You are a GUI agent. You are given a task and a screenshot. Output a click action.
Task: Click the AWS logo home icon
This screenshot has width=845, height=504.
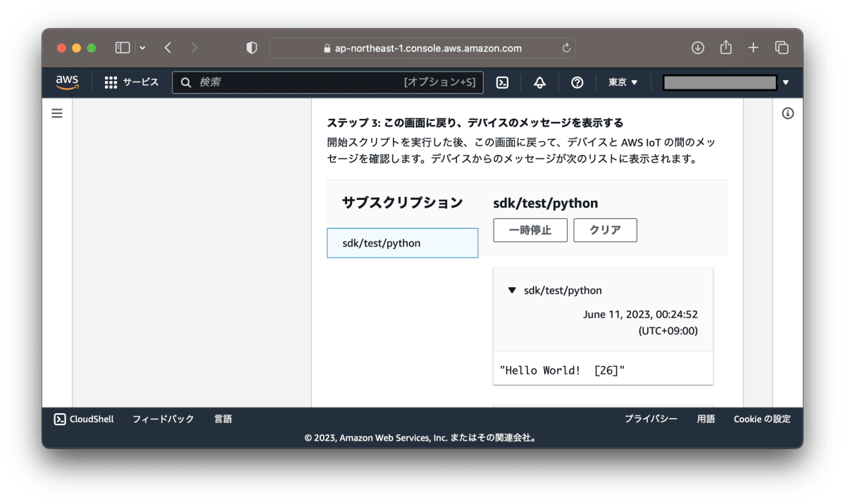[68, 82]
